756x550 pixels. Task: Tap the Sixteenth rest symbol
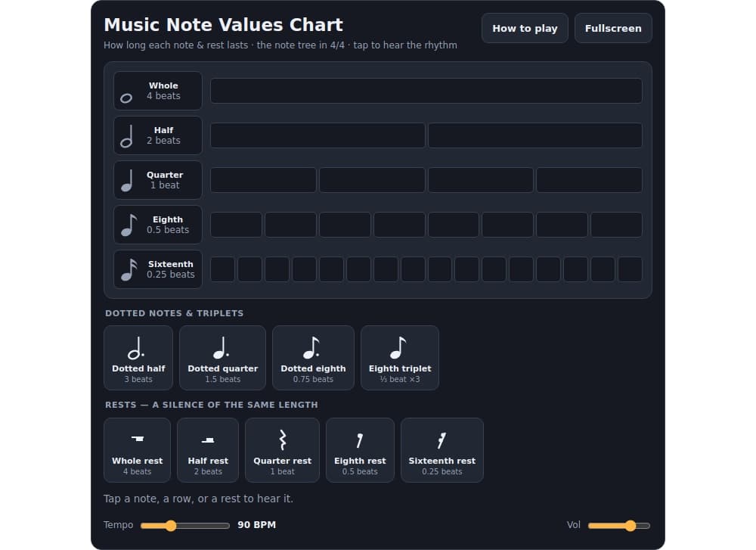coord(442,440)
